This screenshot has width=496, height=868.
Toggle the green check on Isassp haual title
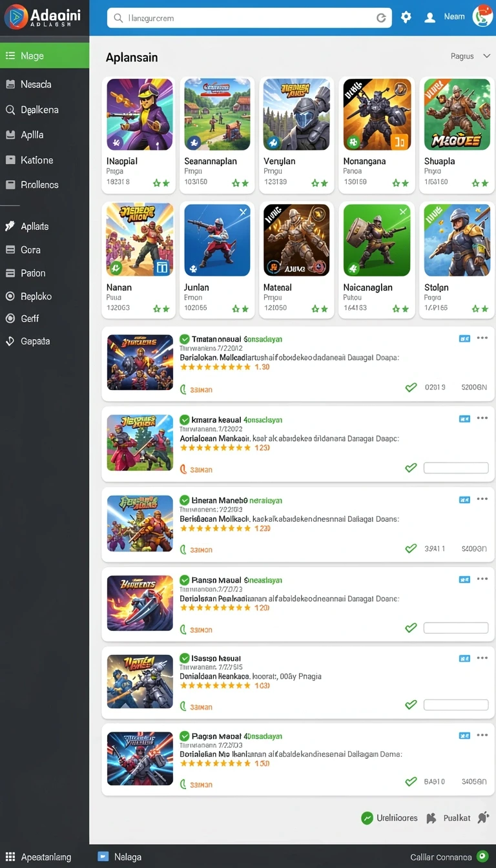coord(185,658)
